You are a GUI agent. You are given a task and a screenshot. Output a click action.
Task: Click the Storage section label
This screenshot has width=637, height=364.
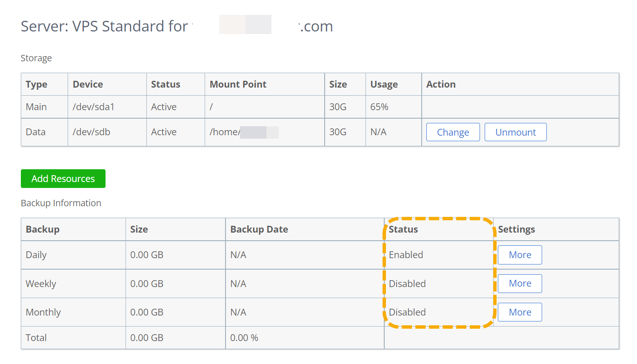tap(36, 58)
